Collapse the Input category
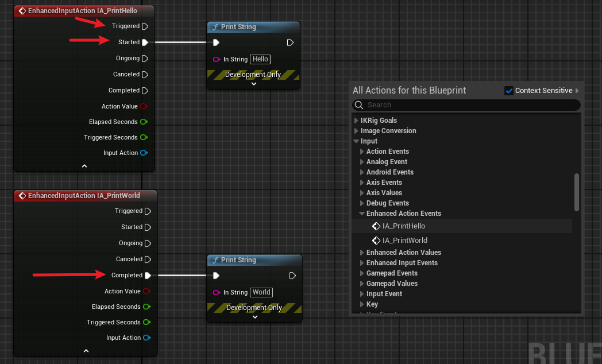Viewport: 602px width, 364px height. click(356, 141)
